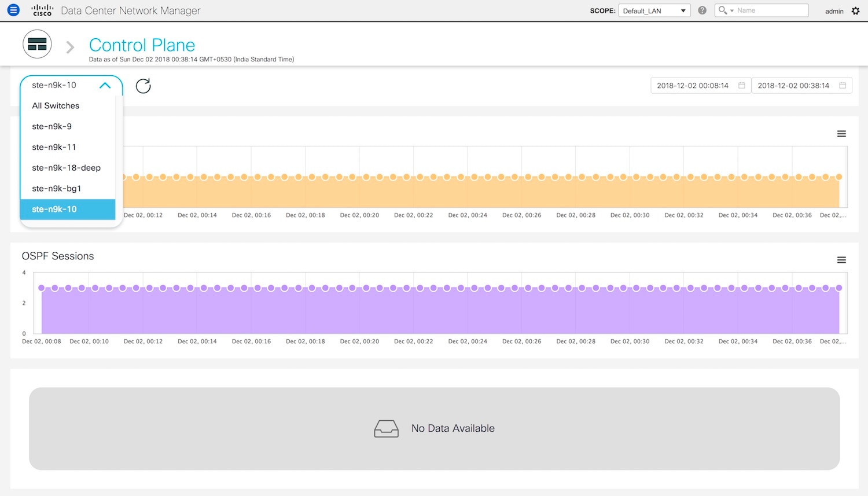Click the last orange data point
Viewport: 868px width, 496px height.
839,177
